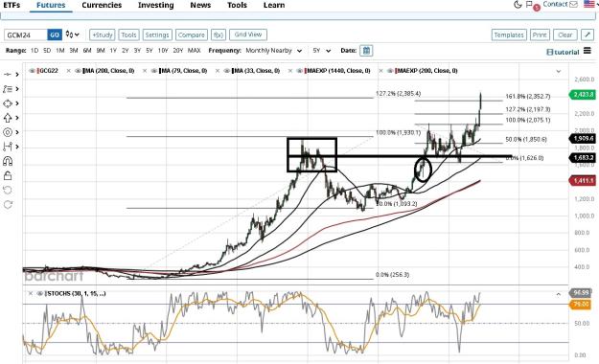The image size is (599, 364).
Task: Select the measure range tool
Action: (8, 147)
